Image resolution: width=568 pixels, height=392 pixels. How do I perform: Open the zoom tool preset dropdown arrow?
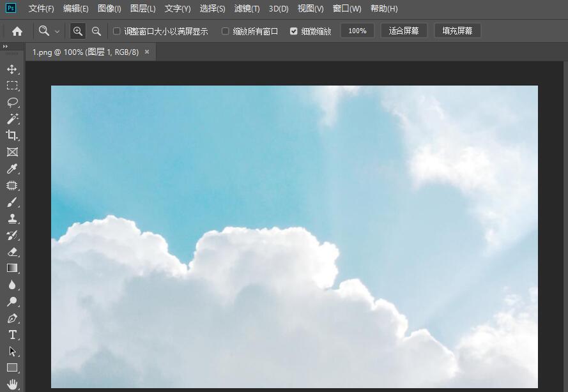tap(57, 32)
